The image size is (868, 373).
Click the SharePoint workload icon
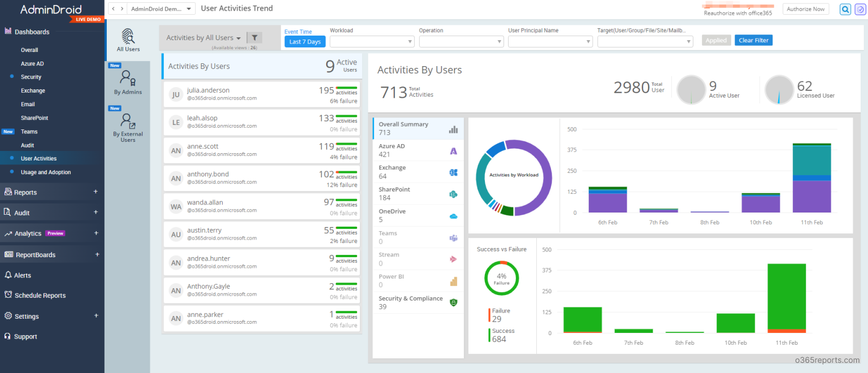(x=453, y=194)
